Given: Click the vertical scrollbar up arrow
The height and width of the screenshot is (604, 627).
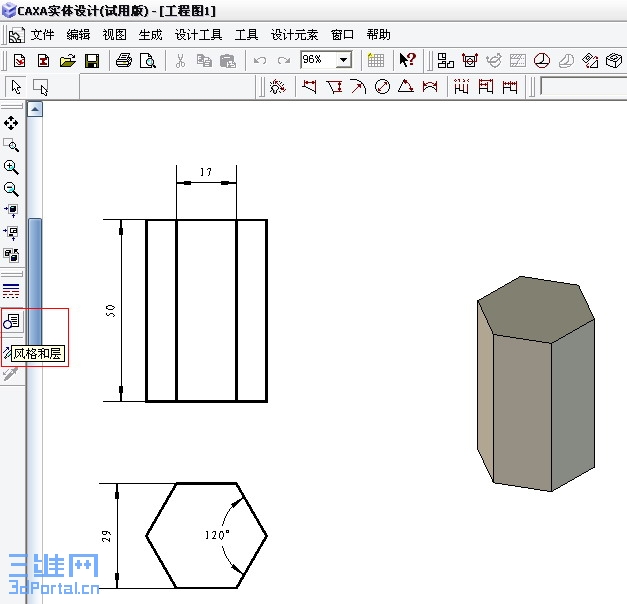Looking at the screenshot, I should [x=35, y=109].
